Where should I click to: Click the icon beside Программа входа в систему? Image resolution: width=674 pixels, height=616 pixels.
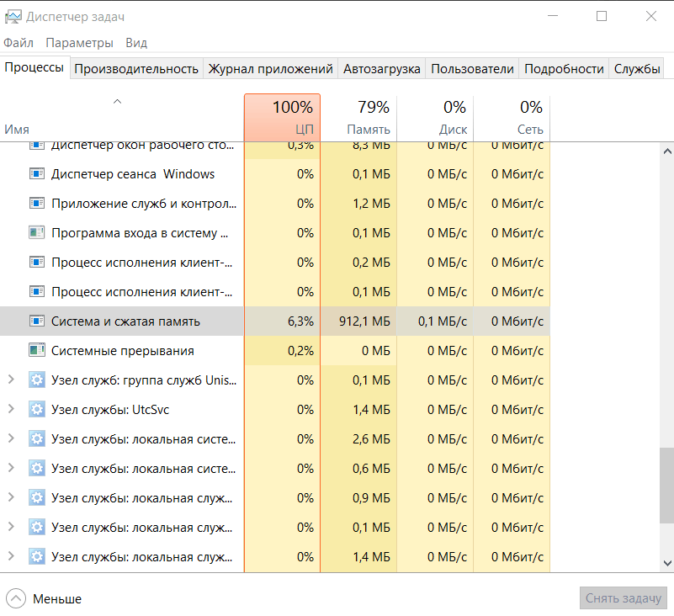point(37,233)
